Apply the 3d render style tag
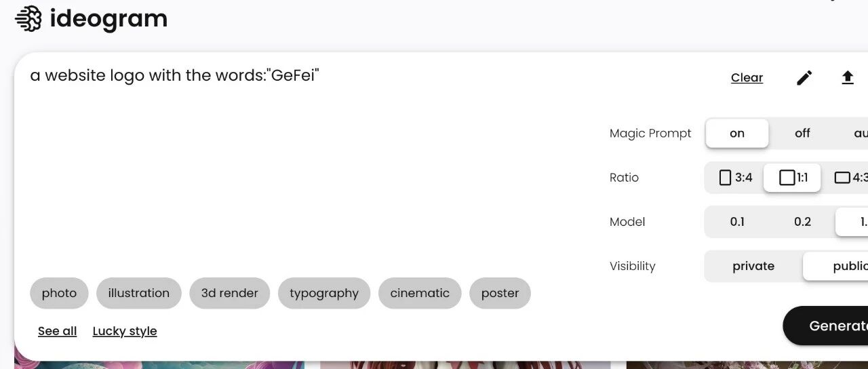The image size is (868, 369). click(229, 293)
